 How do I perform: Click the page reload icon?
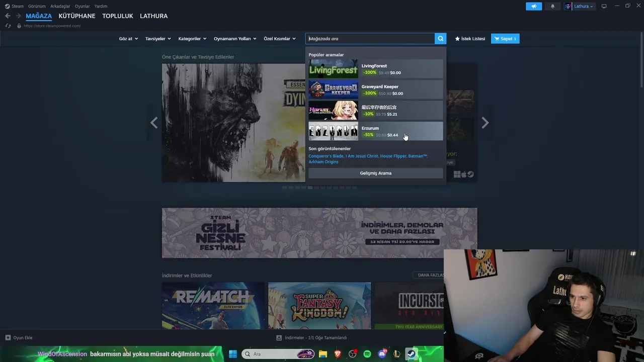click(8, 26)
